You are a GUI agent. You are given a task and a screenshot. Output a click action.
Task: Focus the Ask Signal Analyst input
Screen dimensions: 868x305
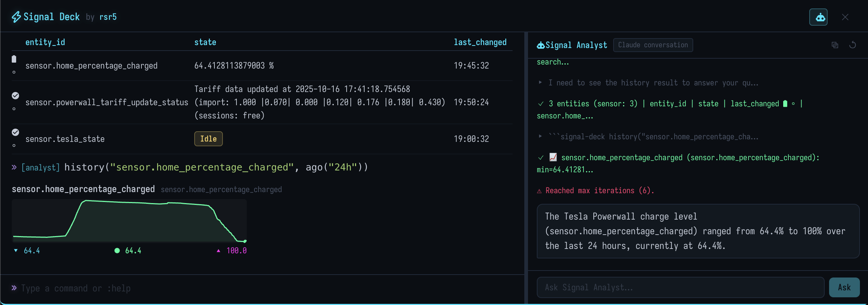point(680,287)
